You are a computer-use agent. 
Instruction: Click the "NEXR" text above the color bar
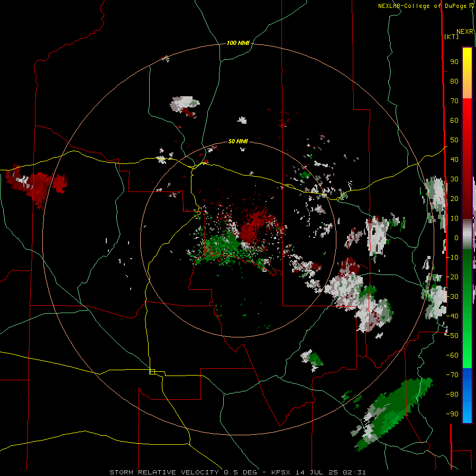pos(465,32)
